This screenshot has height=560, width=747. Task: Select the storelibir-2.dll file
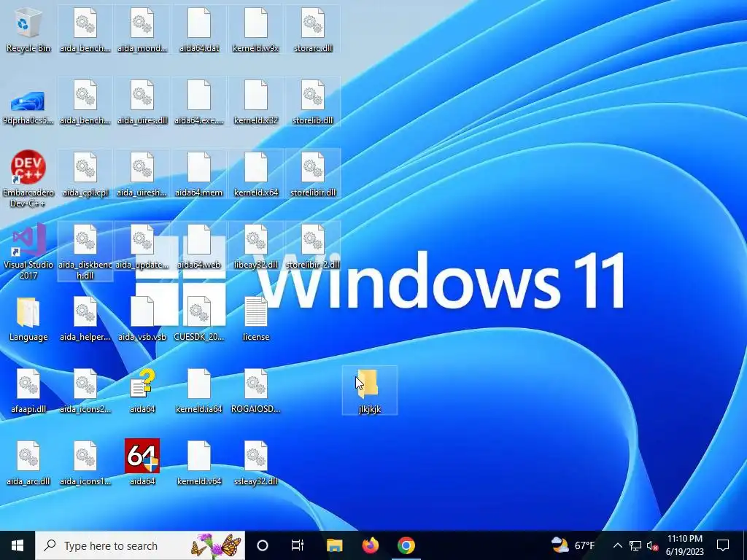(x=313, y=246)
